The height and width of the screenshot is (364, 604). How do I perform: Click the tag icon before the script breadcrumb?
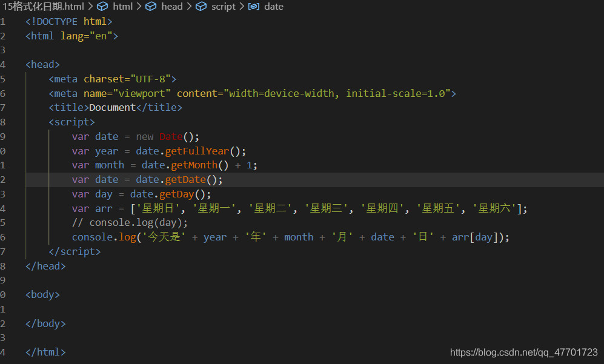click(202, 6)
